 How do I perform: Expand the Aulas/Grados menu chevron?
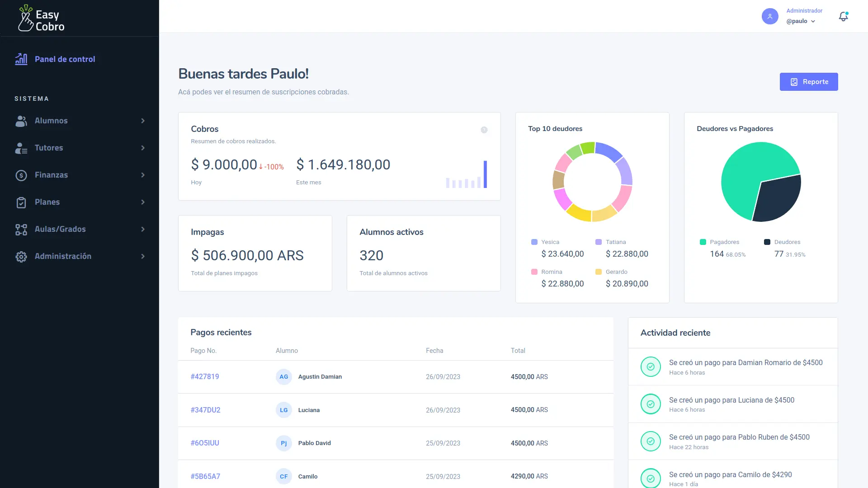[143, 230]
